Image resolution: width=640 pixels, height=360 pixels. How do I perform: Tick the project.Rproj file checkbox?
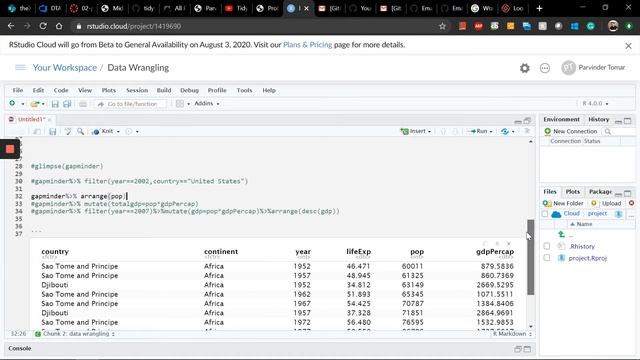(x=547, y=258)
